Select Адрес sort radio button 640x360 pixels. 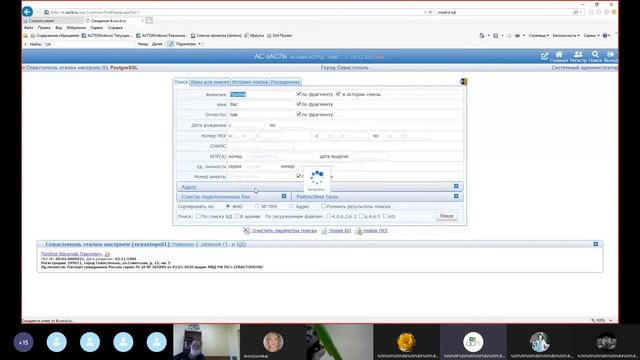pyautogui.click(x=291, y=206)
